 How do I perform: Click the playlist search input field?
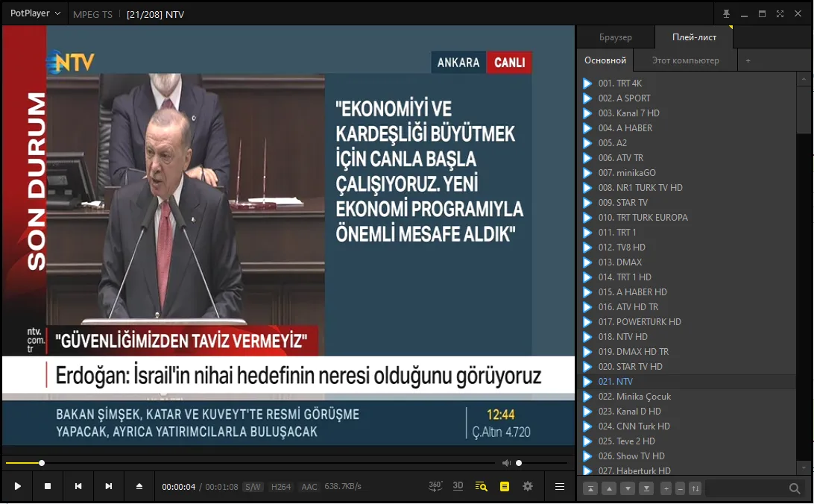[746, 488]
